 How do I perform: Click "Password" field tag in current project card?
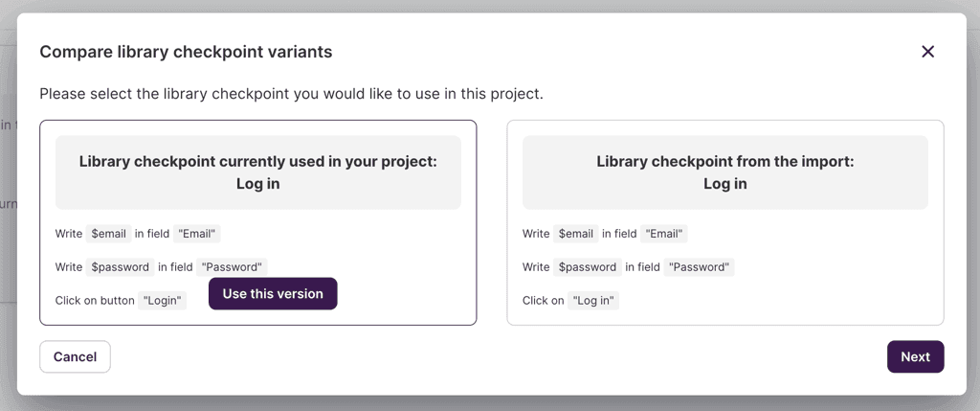tap(232, 267)
